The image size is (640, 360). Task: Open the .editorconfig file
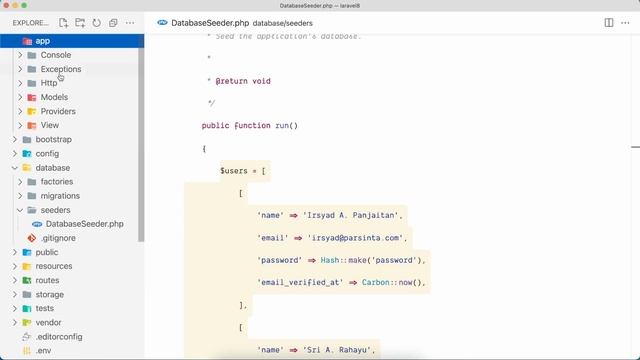59,337
